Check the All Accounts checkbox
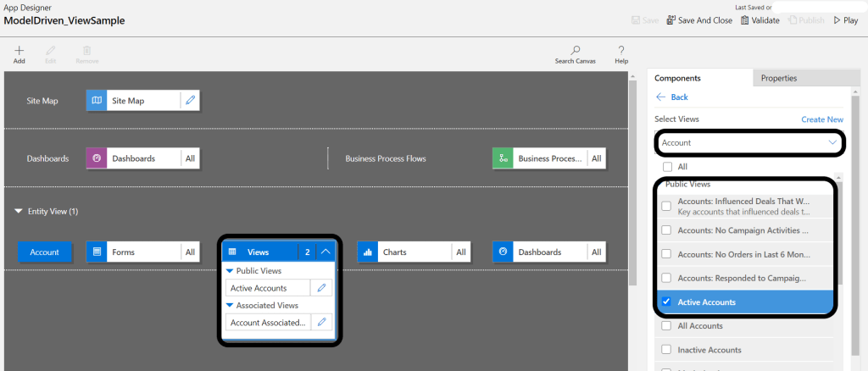The width and height of the screenshot is (868, 371). click(666, 326)
